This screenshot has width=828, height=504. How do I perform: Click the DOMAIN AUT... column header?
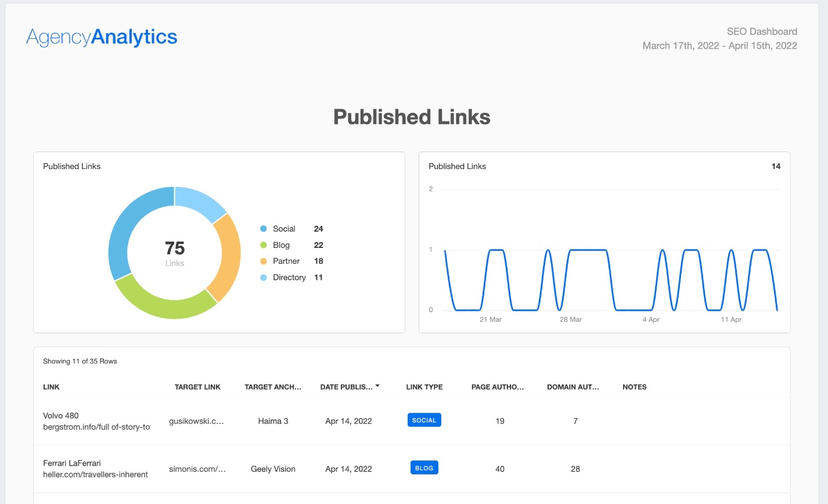573,387
